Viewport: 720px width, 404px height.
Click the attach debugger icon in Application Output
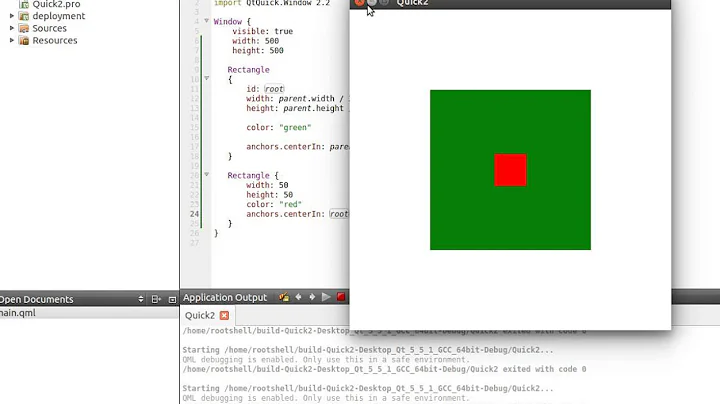coord(284,297)
